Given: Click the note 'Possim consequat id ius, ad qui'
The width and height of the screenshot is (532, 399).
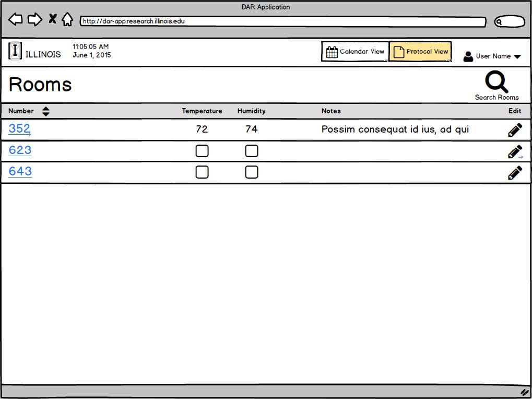Looking at the screenshot, I should (x=395, y=130).
